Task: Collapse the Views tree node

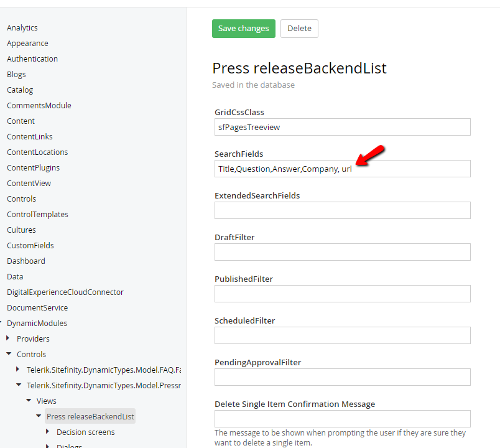Action: pos(29,400)
